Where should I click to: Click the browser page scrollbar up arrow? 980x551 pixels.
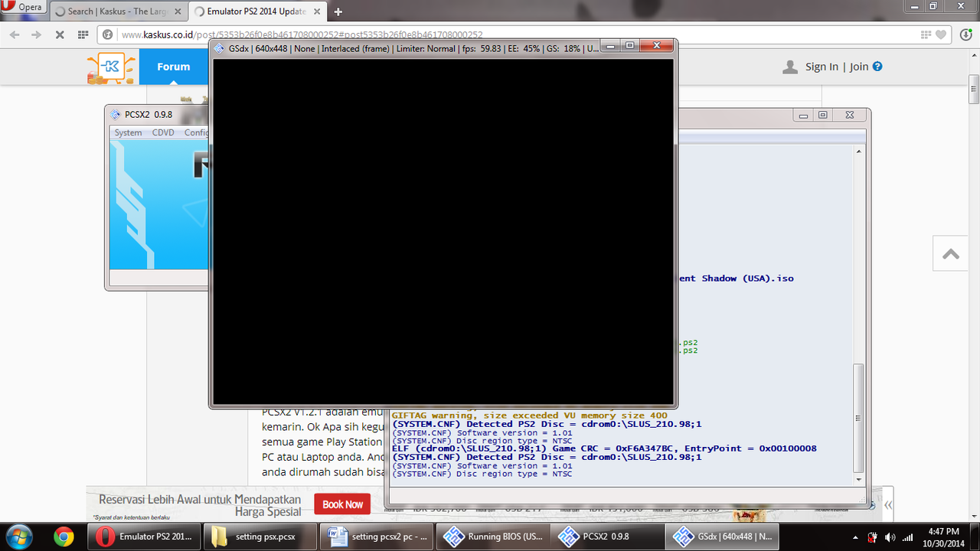coord(974,57)
